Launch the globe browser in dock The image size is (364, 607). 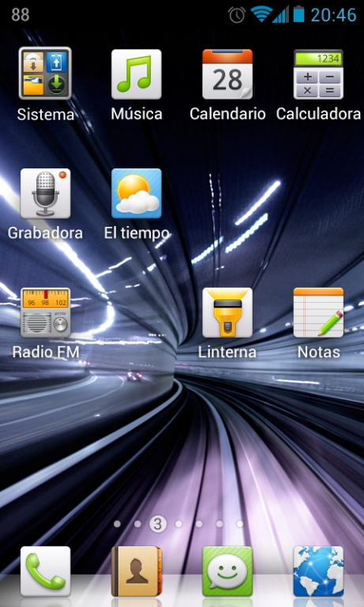[x=318, y=571]
